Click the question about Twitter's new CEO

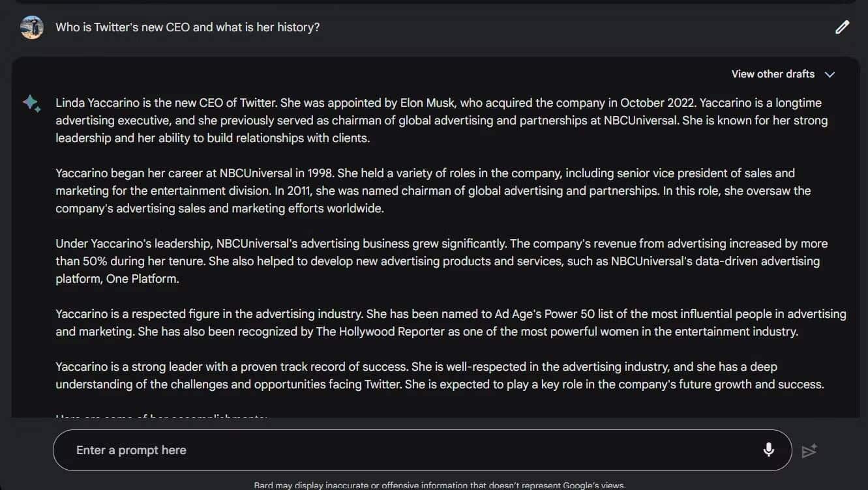point(187,27)
